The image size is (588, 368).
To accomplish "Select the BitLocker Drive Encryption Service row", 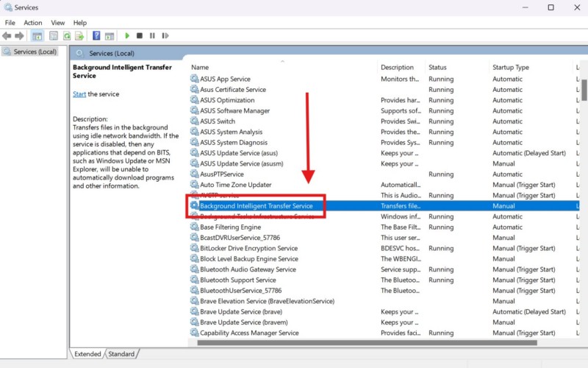I will 248,249.
